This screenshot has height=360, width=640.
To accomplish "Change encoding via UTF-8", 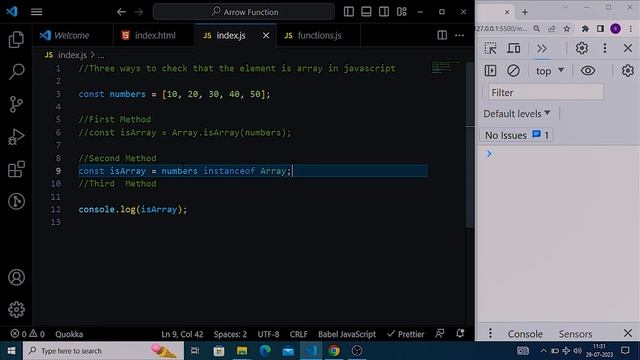I will pos(268,334).
